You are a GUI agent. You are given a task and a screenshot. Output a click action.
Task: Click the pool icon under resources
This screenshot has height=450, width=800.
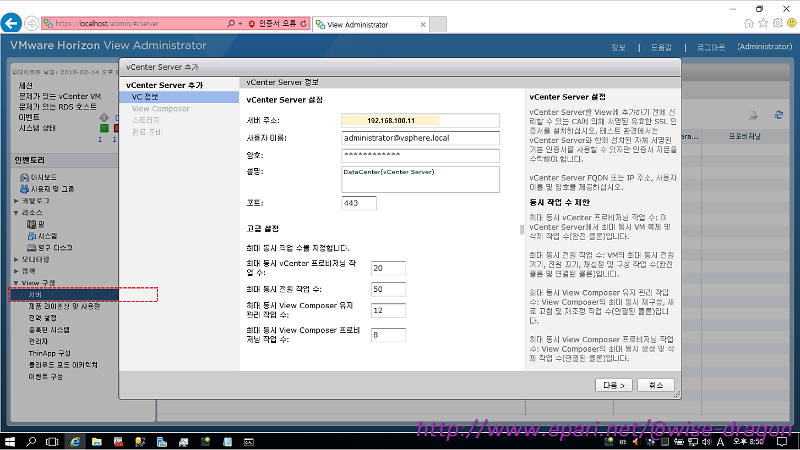pos(32,224)
